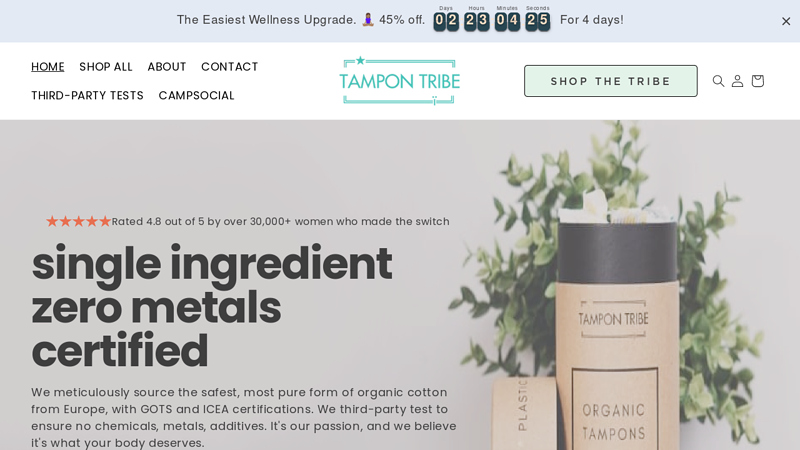Open the shopping cart icon
The image size is (800, 450).
click(758, 81)
